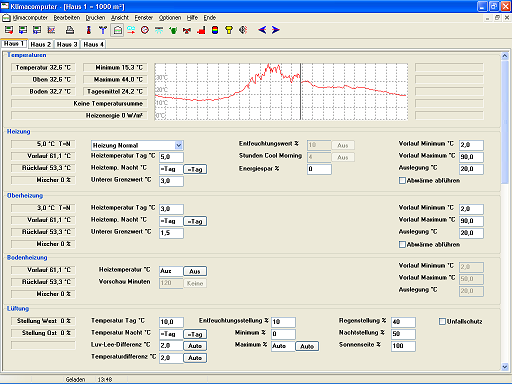Screen dimensions: 512x384
Task: Click Auto button for Lüftung Maximum %
Action: [307, 346]
